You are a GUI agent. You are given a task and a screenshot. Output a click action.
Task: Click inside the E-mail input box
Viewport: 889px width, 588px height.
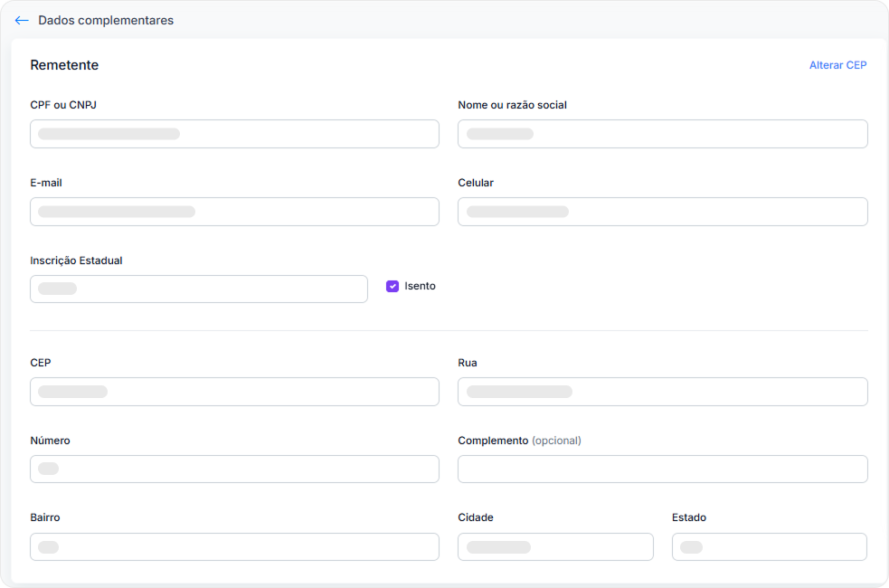234,212
